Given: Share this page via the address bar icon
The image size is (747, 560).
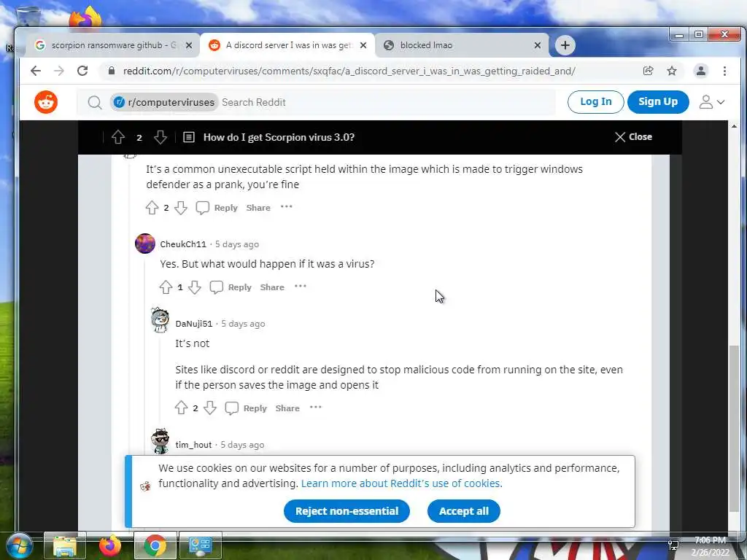Looking at the screenshot, I should pos(648,71).
